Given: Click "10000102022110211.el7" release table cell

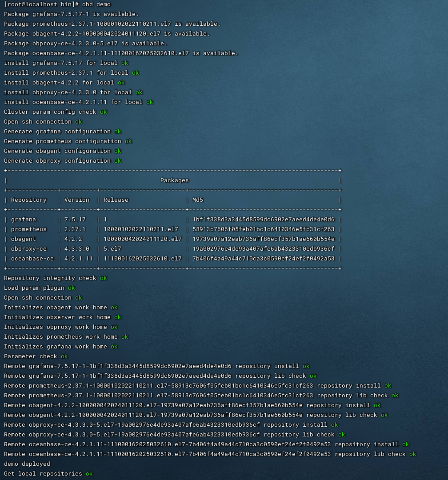Looking at the screenshot, I should (140, 230).
